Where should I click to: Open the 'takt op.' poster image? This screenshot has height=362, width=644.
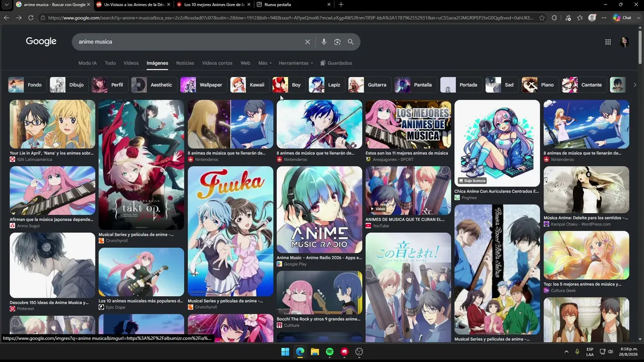pos(141,165)
